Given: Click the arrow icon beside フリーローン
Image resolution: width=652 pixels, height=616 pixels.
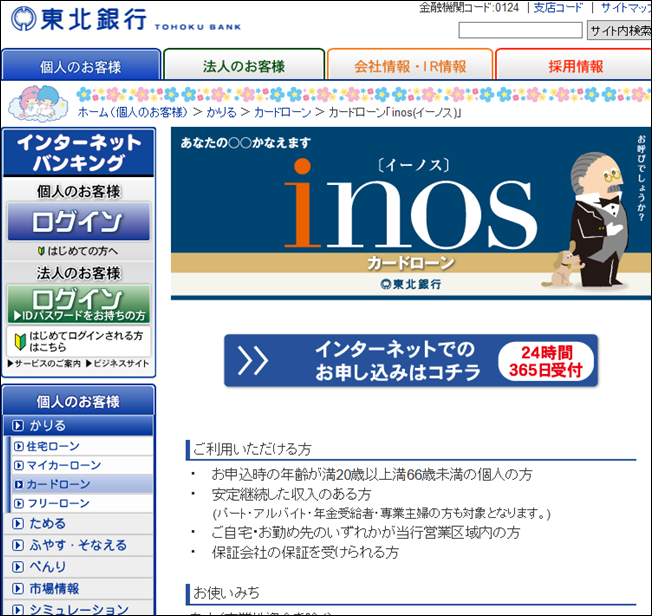Looking at the screenshot, I should [19, 503].
